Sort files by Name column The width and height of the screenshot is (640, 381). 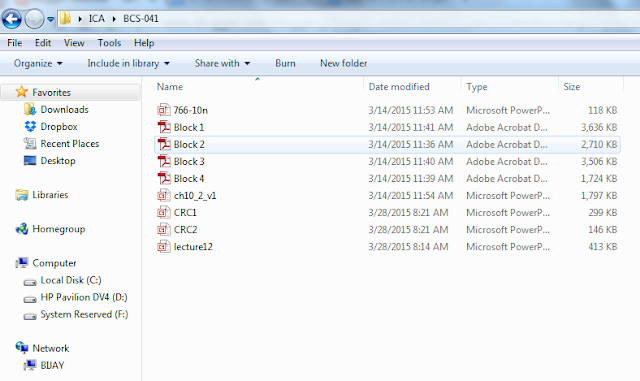(170, 87)
